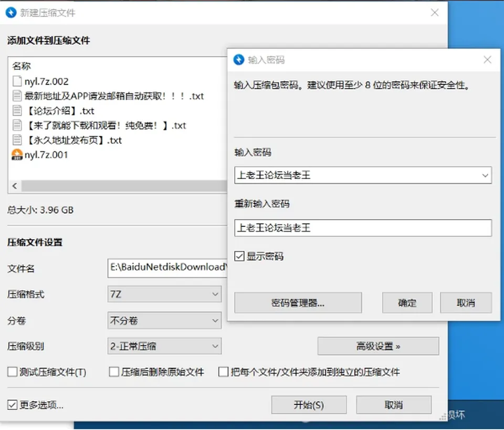
Task: Expand the 输入密码 history dropdown arrow
Action: (485, 175)
